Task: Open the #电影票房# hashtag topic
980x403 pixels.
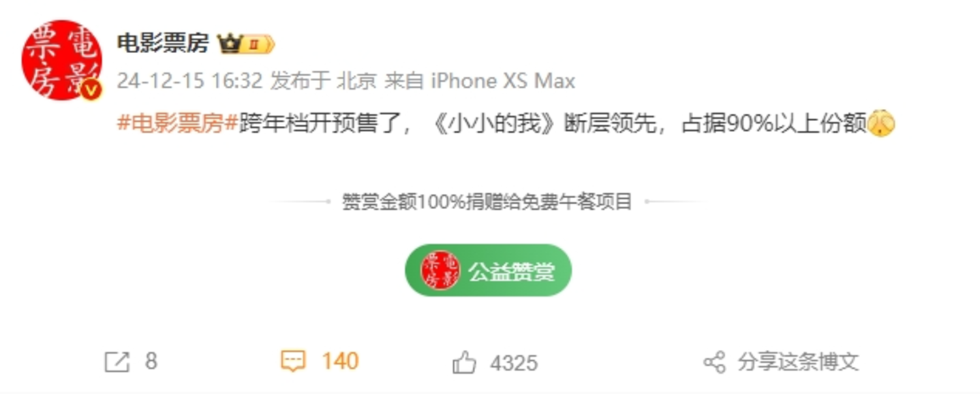Action: coord(177,124)
